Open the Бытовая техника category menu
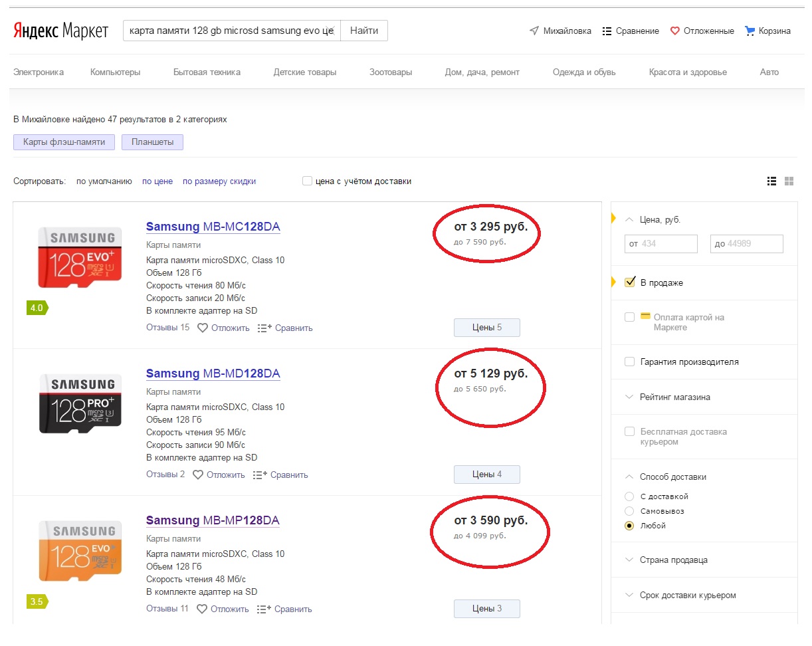The height and width of the screenshot is (646, 812). click(207, 72)
